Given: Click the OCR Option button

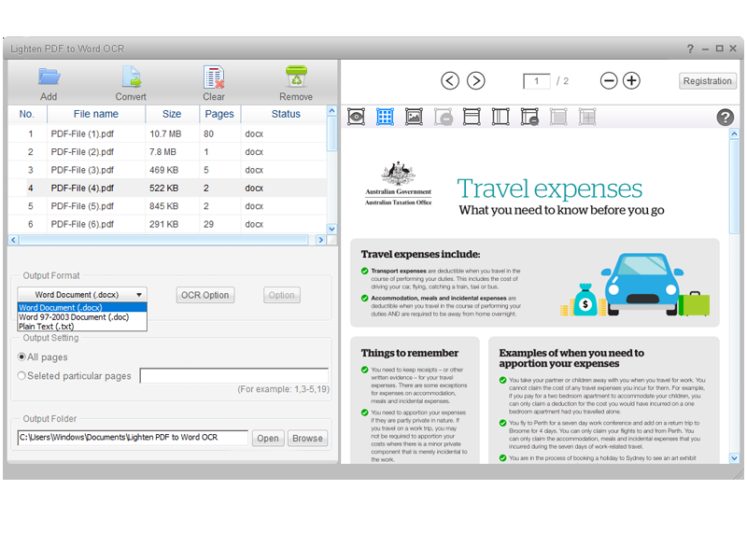Looking at the screenshot, I should tap(204, 294).
